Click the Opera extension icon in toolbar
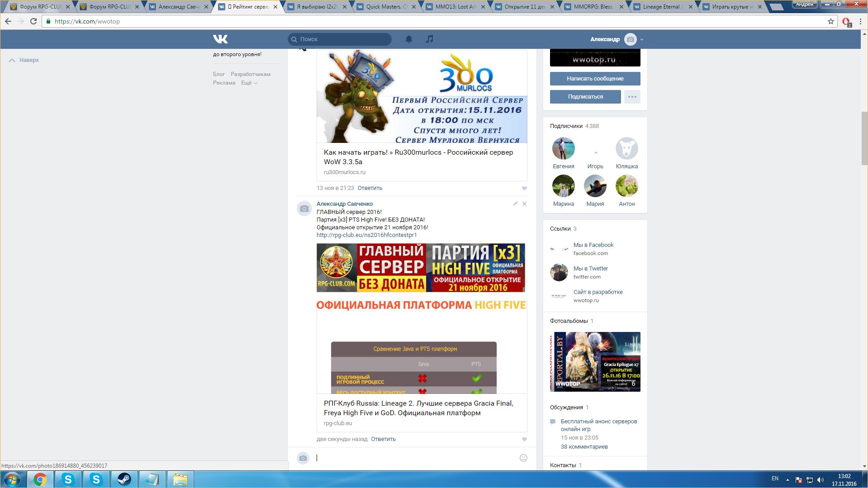 pyautogui.click(x=846, y=22)
